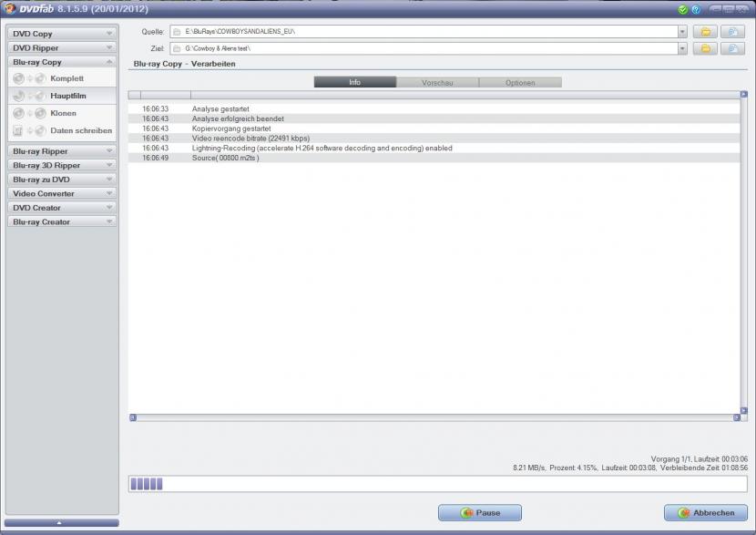Click the image file icon beside Quelle

(732, 32)
